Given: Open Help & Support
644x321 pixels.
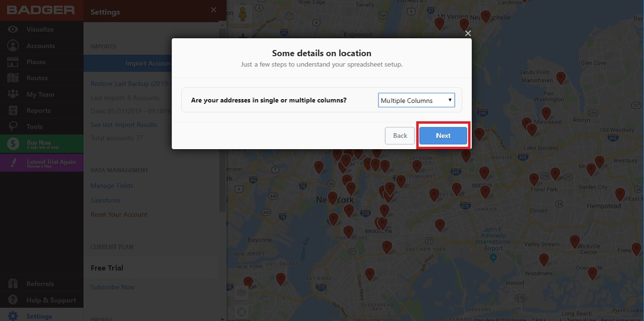Looking at the screenshot, I should coord(51,300).
